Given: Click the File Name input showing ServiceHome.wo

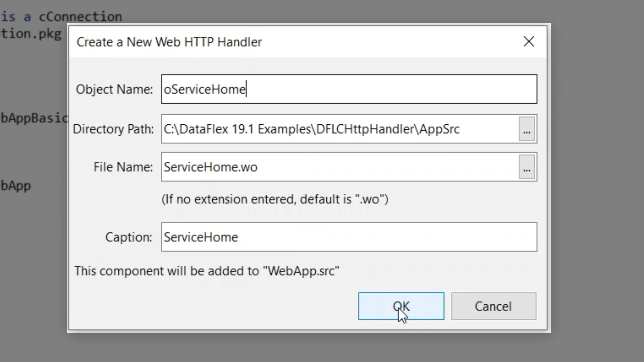Looking at the screenshot, I should [x=339, y=167].
